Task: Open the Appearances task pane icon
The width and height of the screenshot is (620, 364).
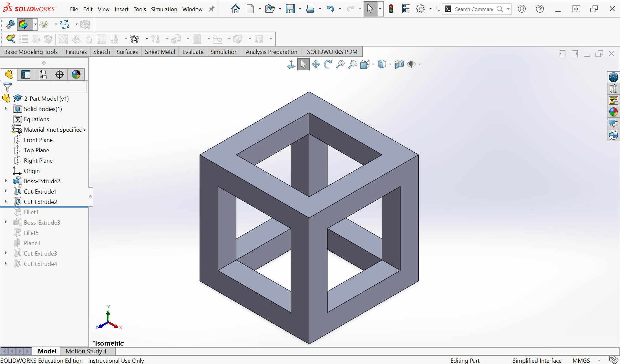Action: tap(613, 112)
